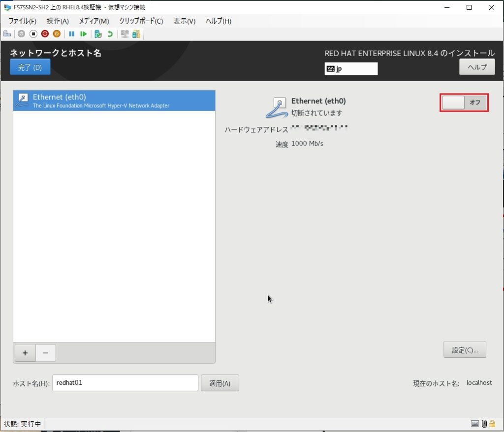Click the Ctrl+Alt+Delete toolbar icon

7,34
